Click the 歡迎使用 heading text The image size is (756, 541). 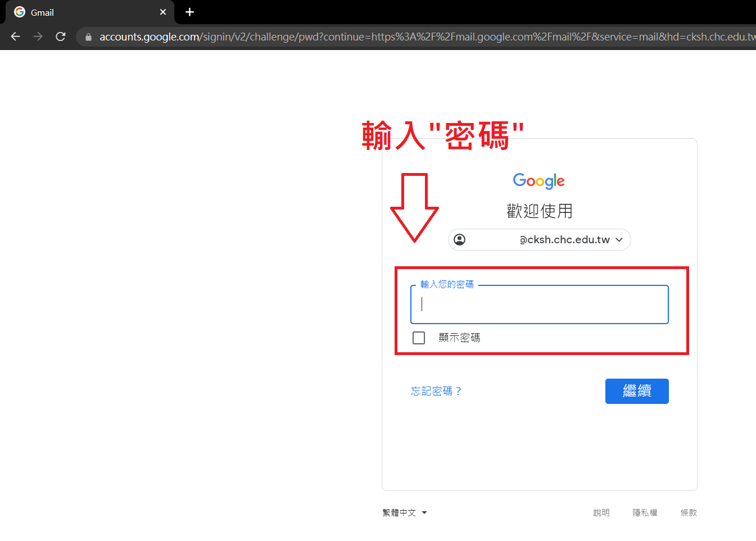[539, 211]
